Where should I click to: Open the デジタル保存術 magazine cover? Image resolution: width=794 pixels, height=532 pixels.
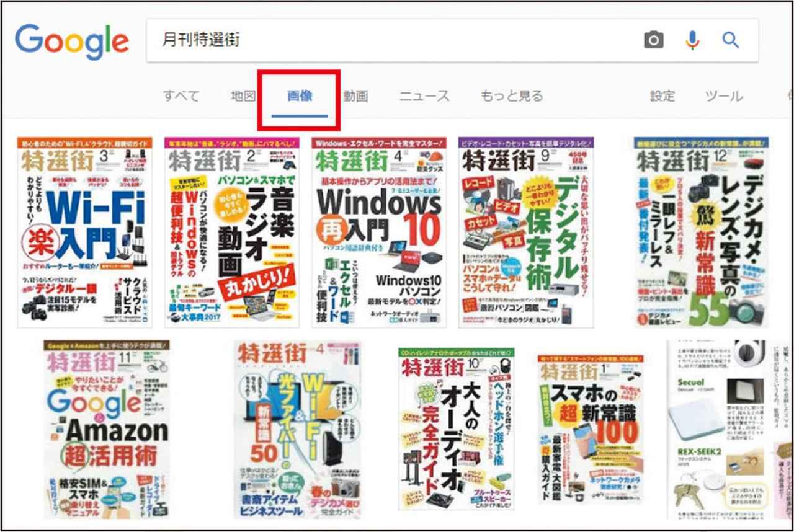[526, 233]
